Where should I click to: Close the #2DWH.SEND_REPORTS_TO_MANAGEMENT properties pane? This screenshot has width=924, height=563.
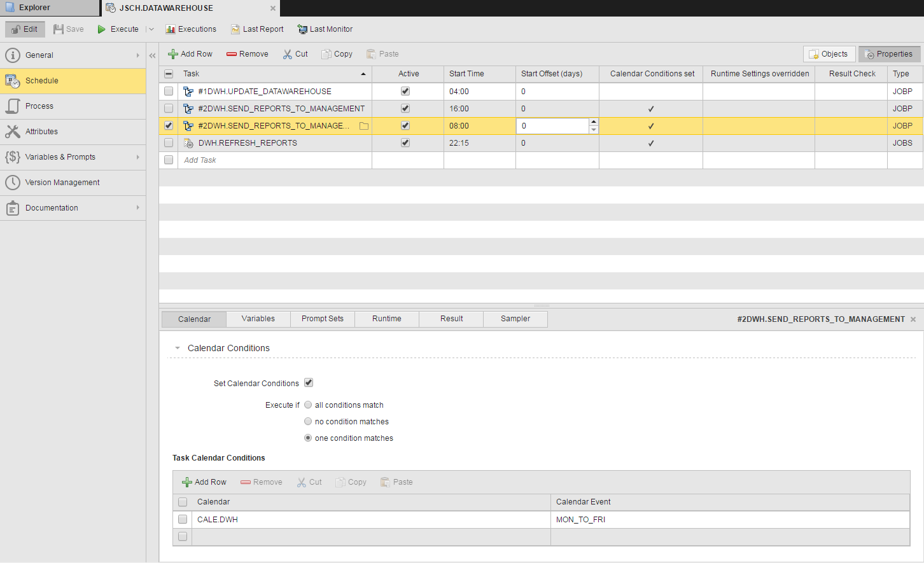pyautogui.click(x=913, y=319)
